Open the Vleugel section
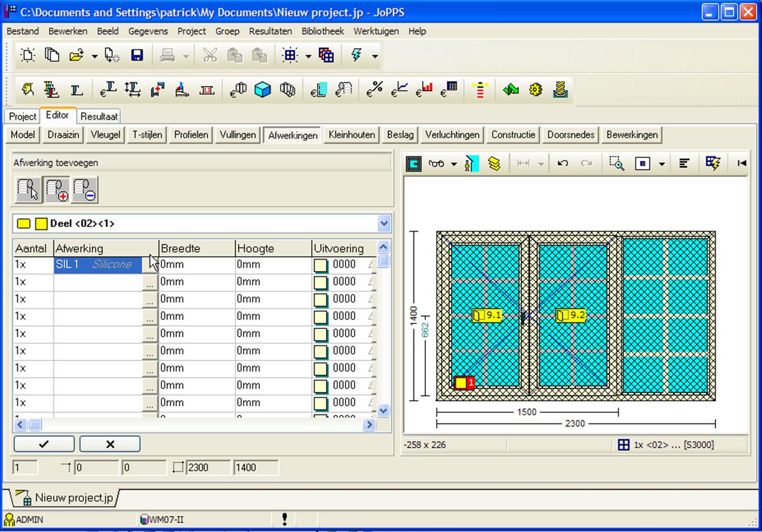The height and width of the screenshot is (532, 762). (x=105, y=135)
